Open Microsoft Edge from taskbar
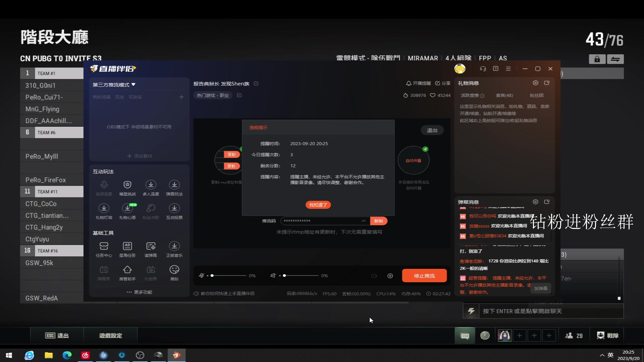Image resolution: width=644 pixels, height=362 pixels. click(x=67, y=355)
